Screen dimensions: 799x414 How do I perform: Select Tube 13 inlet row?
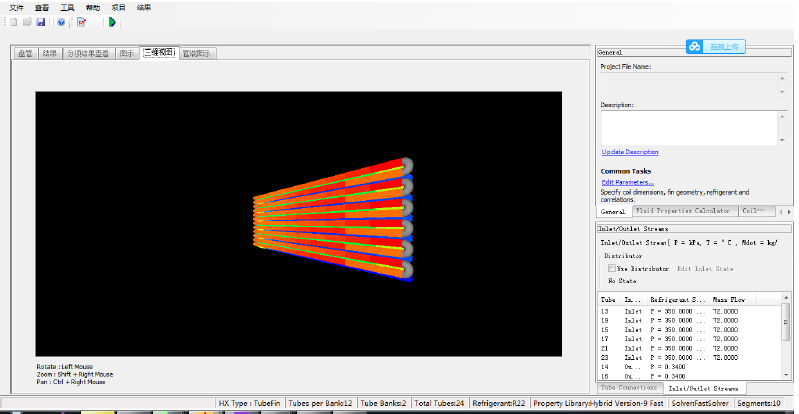tap(689, 311)
